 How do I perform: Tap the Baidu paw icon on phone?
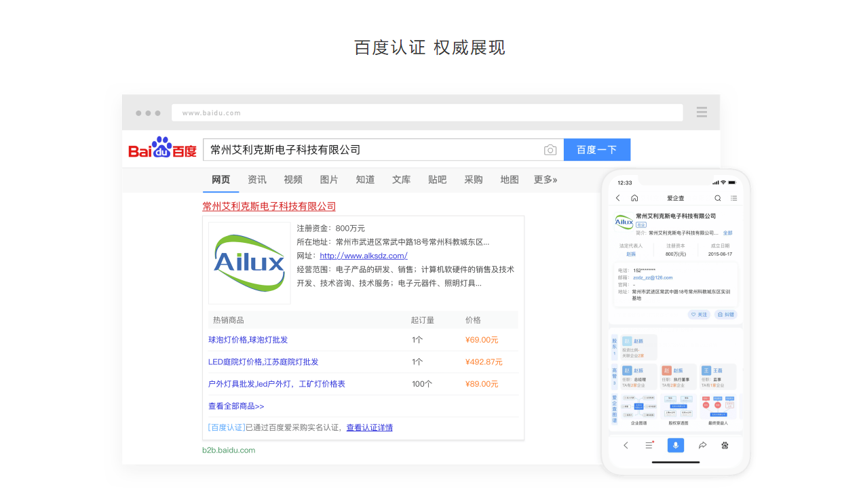(x=725, y=446)
